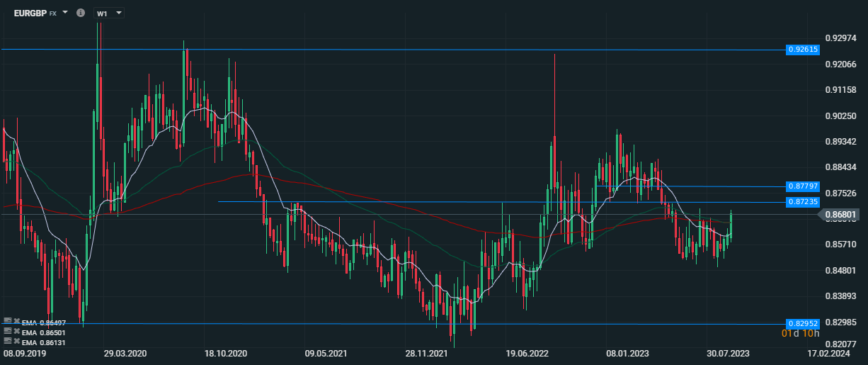Select the 0.87235 horizontal line price label
The width and height of the screenshot is (868, 365).
pyautogui.click(x=803, y=202)
